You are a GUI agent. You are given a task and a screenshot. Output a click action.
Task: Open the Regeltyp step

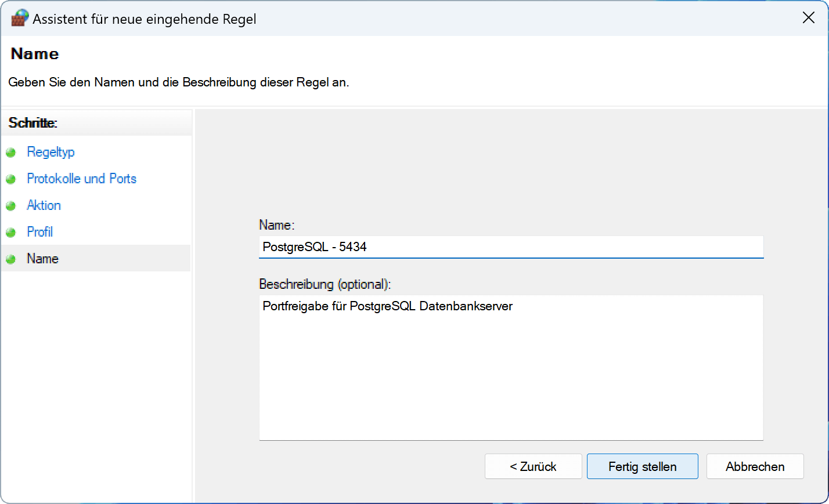51,152
